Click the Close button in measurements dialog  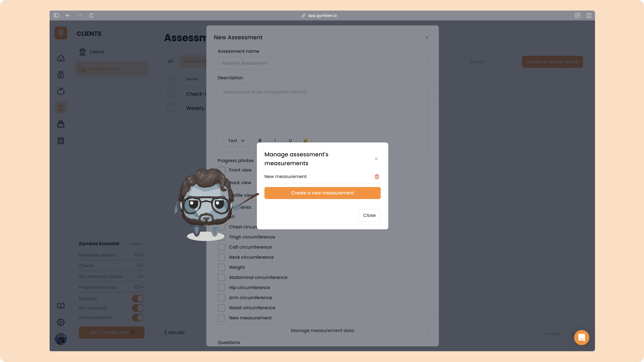tap(369, 215)
